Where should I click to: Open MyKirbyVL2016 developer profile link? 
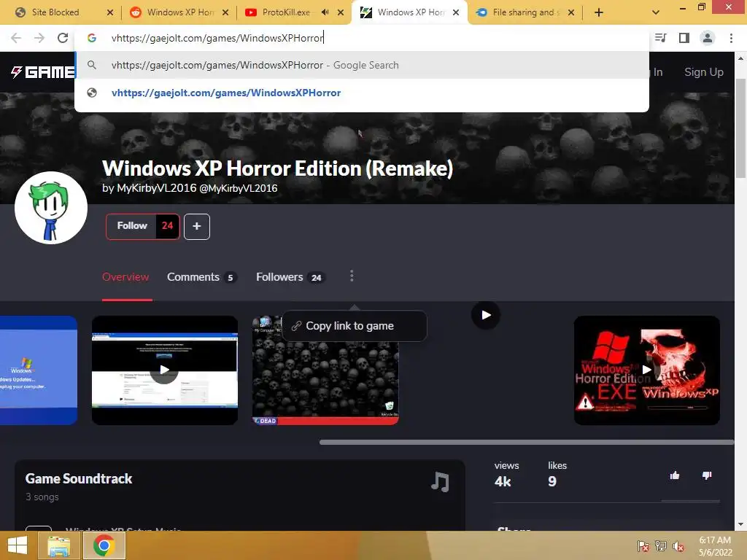pyautogui.click(x=190, y=188)
